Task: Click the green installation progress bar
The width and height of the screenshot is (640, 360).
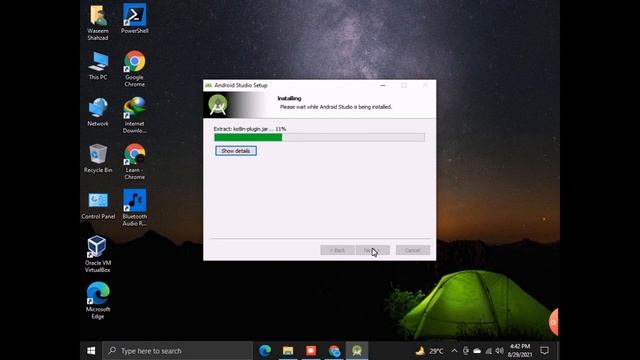Action: 320,137
